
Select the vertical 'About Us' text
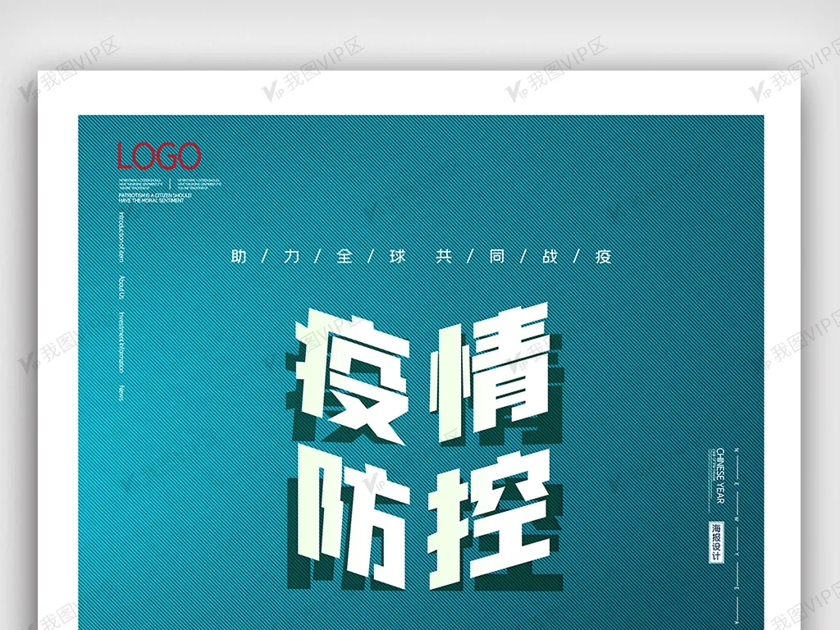(123, 286)
